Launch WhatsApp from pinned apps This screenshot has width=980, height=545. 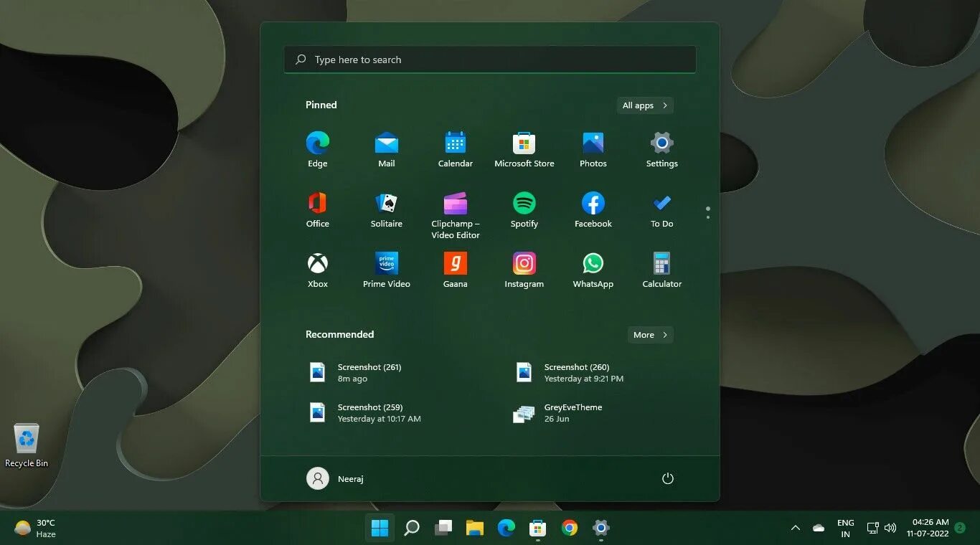point(593,270)
